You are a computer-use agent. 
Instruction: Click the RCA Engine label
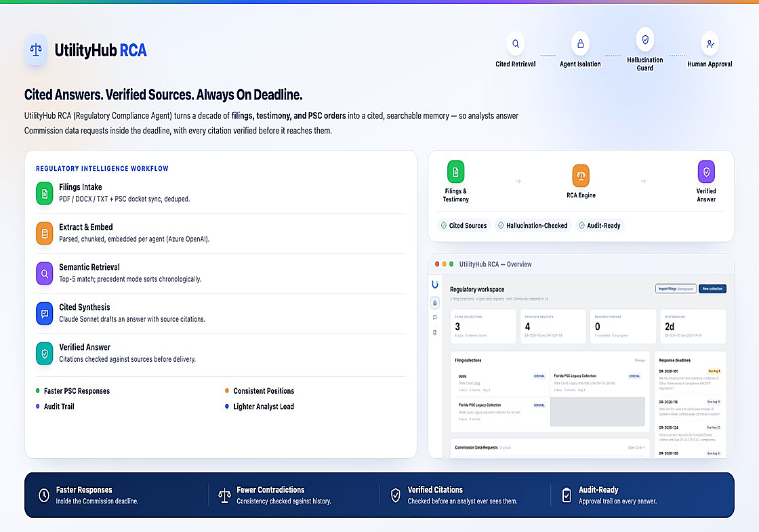tap(581, 195)
